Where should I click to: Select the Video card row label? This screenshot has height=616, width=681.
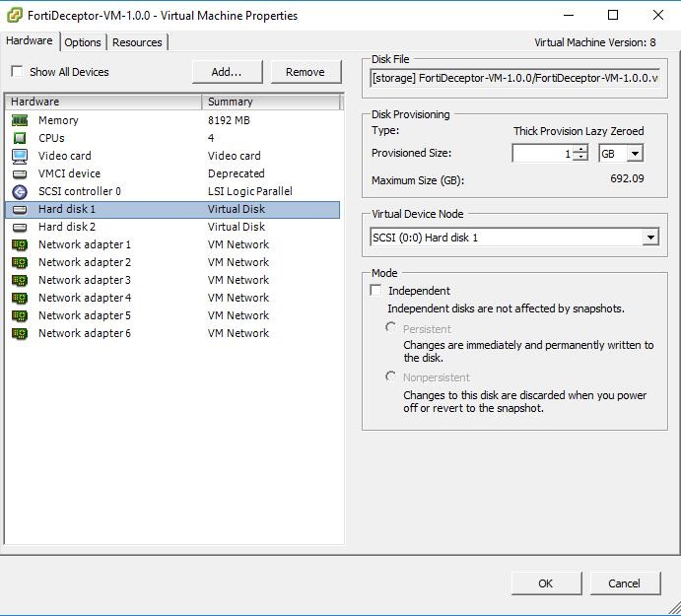pos(65,156)
